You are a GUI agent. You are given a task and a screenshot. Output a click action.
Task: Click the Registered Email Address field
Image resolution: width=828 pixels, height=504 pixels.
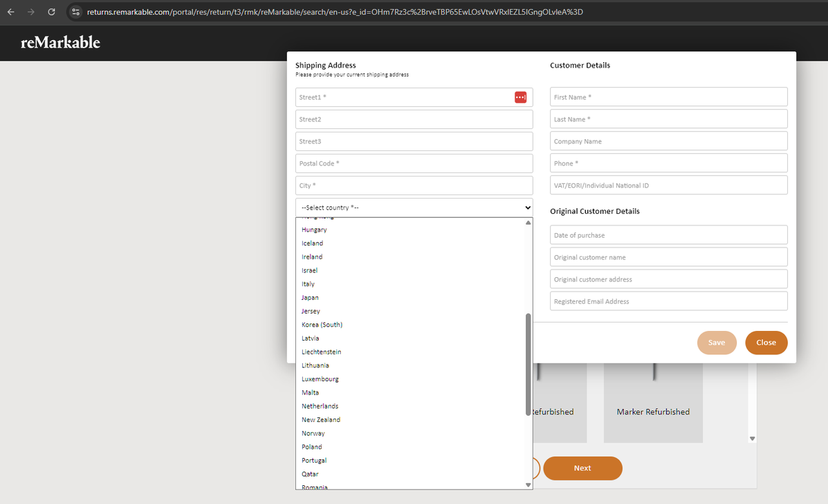coord(669,301)
